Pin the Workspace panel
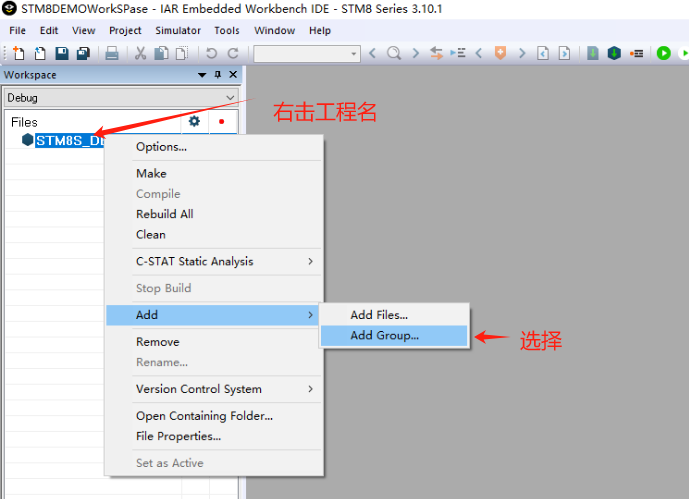 pyautogui.click(x=218, y=75)
